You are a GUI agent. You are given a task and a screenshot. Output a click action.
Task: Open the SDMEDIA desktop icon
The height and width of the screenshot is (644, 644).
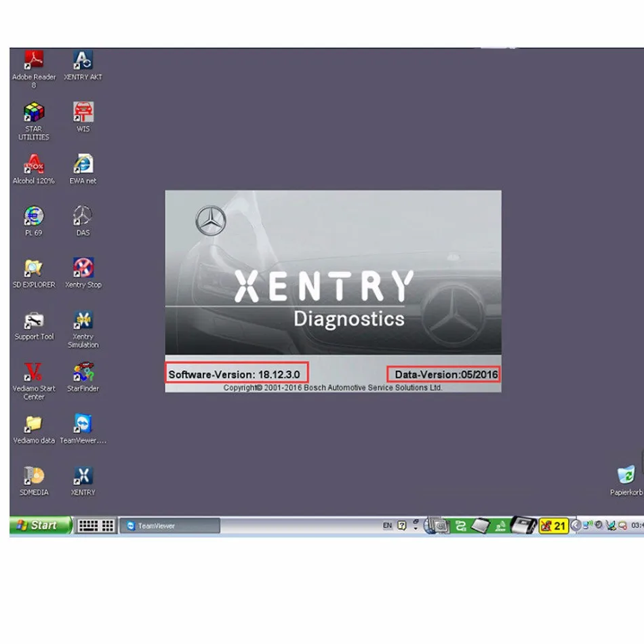[34, 481]
